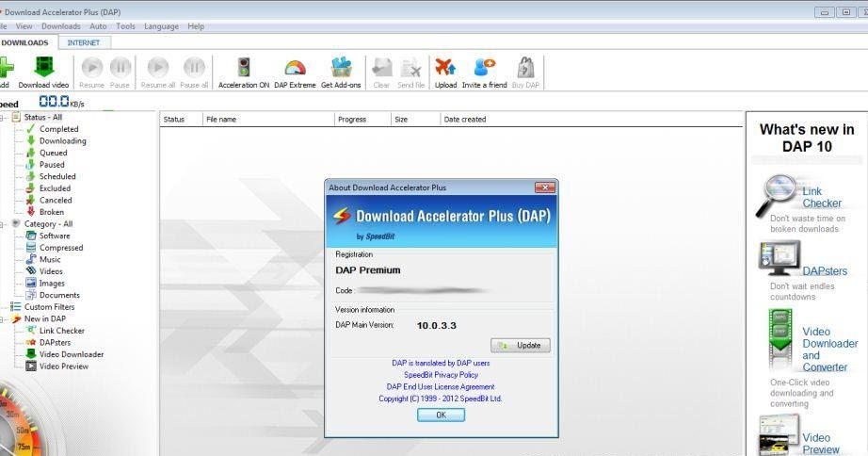The width and height of the screenshot is (868, 456).
Task: Select the Queued status filter
Action: click(53, 153)
